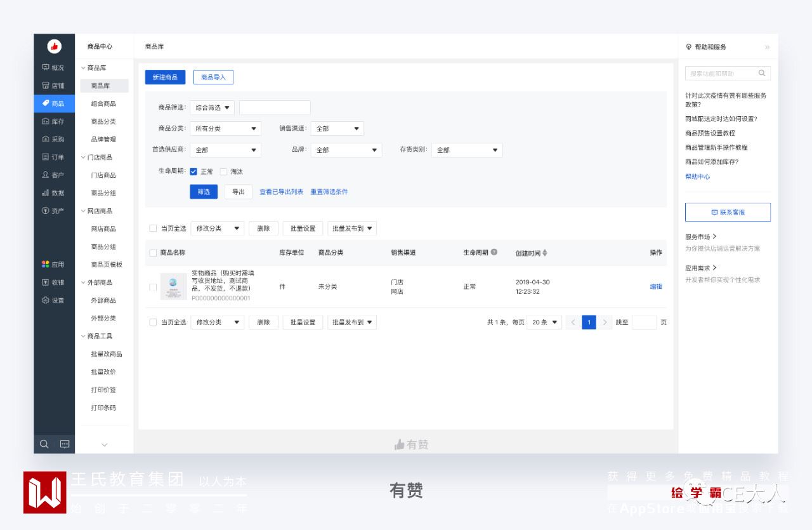Open the 资产 assets section
Viewport: 812px width, 530px height.
pos(54,211)
